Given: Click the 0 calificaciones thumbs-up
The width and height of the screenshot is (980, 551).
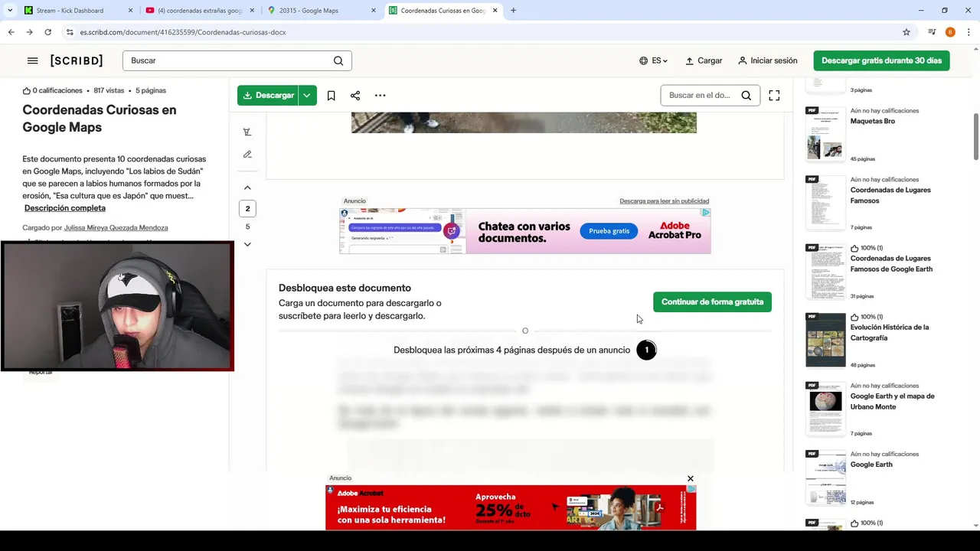Looking at the screenshot, I should (x=27, y=90).
